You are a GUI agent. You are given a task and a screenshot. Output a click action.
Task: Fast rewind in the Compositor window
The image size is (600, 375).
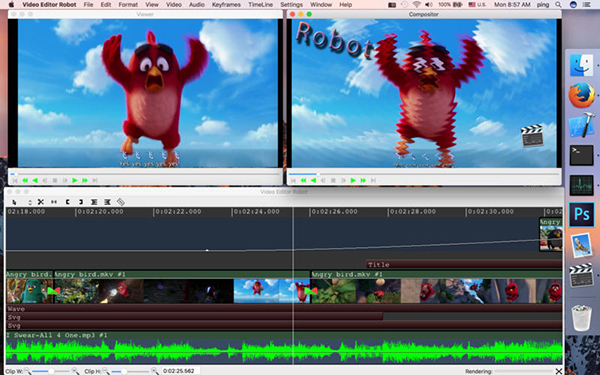[303, 180]
